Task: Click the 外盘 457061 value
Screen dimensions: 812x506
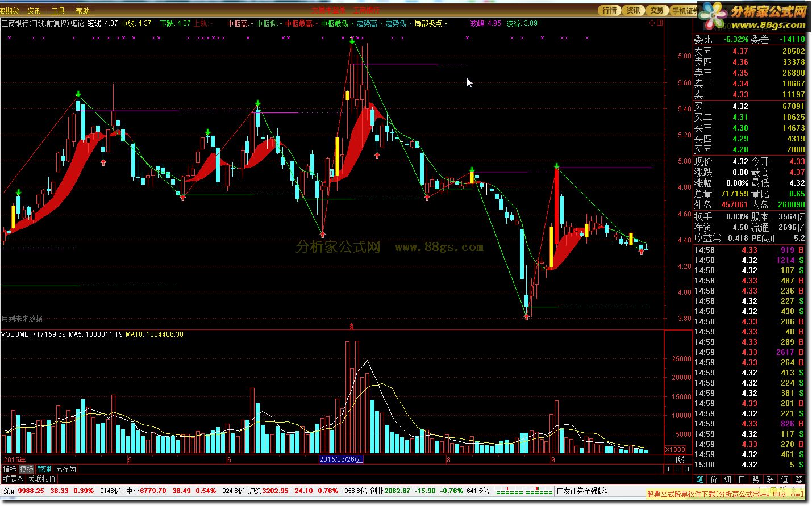Action: click(735, 204)
